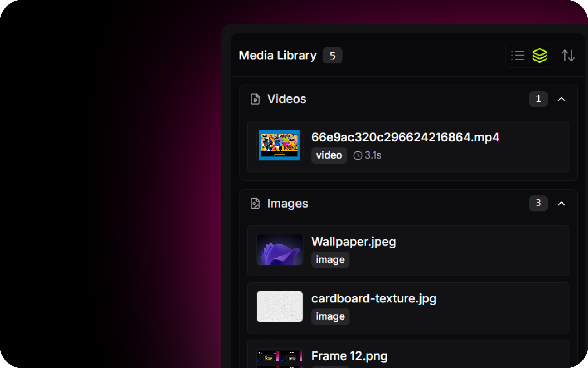Select the Frame 12.png thumbnail
The width and height of the screenshot is (588, 368).
coord(279,358)
